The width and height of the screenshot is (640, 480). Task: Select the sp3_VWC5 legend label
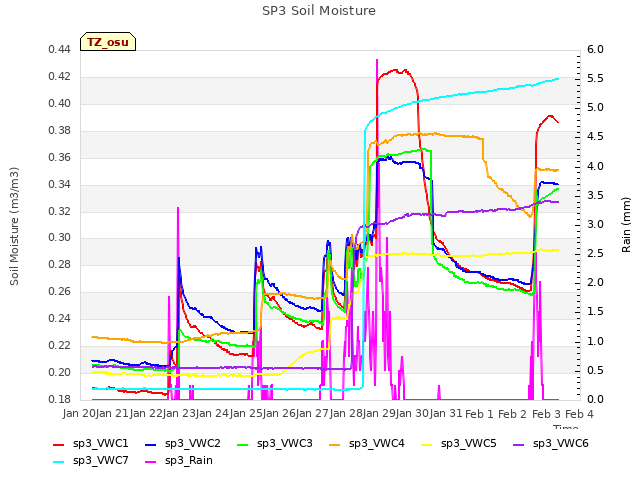pyautogui.click(x=469, y=444)
